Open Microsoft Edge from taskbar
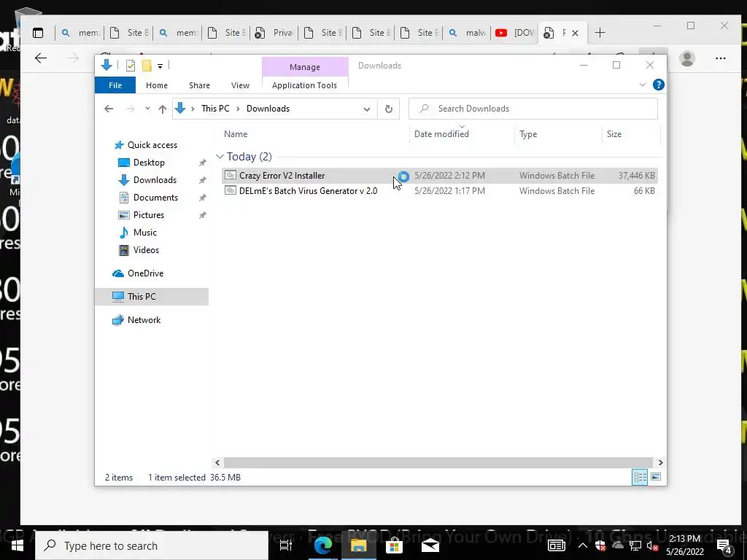This screenshot has width=747, height=560. point(322,545)
